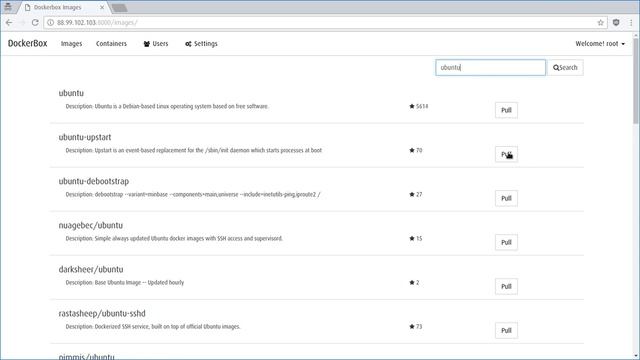
Task: Expand the Welcome! root dropdown
Action: coord(600,44)
